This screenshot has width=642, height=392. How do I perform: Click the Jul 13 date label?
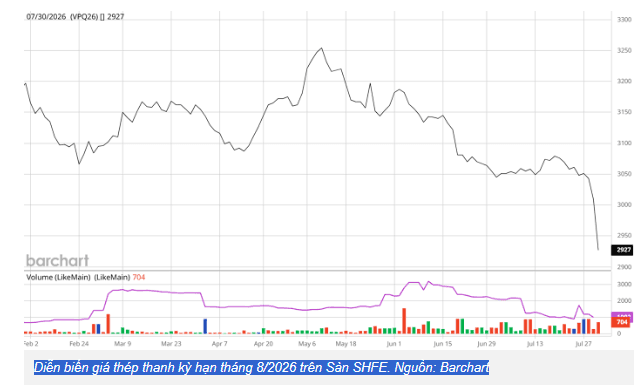pyautogui.click(x=535, y=344)
